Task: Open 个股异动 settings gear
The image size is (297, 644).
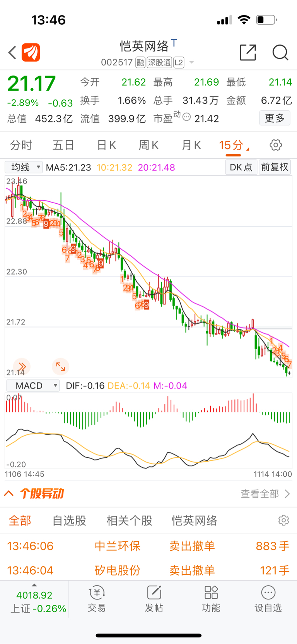Action: [283, 520]
